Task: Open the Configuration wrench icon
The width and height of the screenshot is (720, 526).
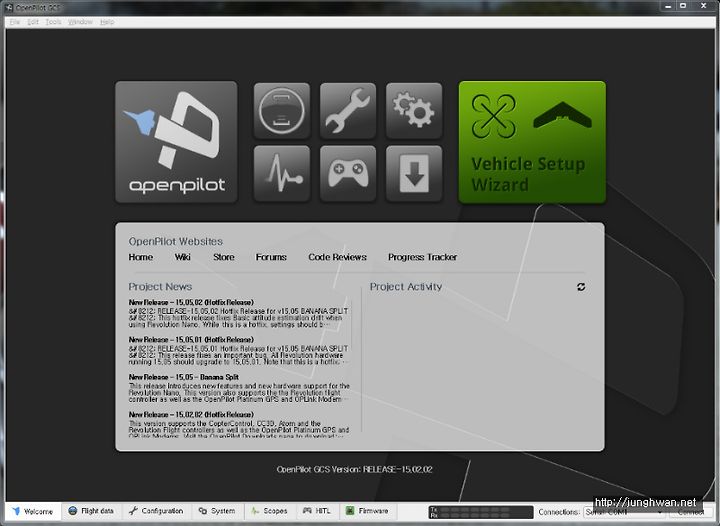Action: click(x=348, y=111)
